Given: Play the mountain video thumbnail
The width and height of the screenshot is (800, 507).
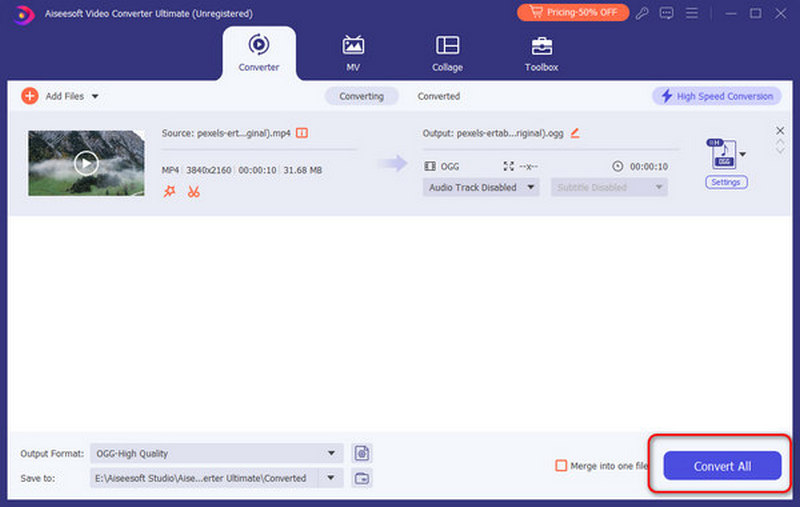Looking at the screenshot, I should tap(86, 163).
